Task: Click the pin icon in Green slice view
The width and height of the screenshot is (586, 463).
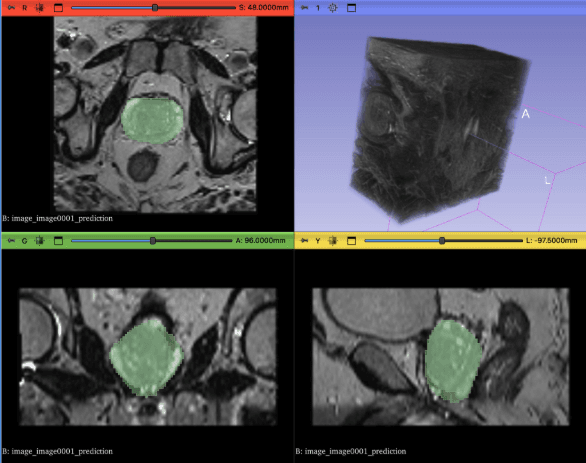Action: (11, 241)
